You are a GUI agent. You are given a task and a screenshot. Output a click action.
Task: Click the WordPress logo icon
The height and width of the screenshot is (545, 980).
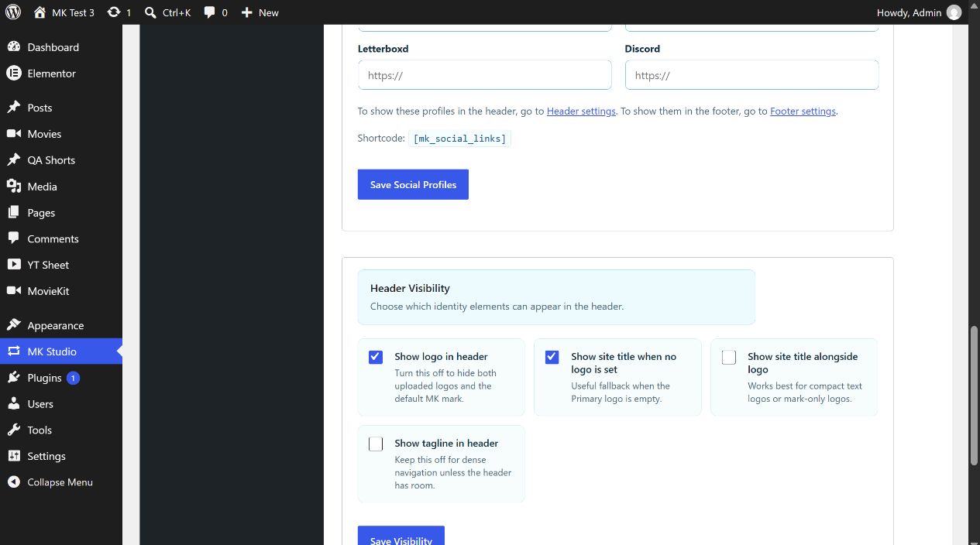pyautogui.click(x=13, y=12)
